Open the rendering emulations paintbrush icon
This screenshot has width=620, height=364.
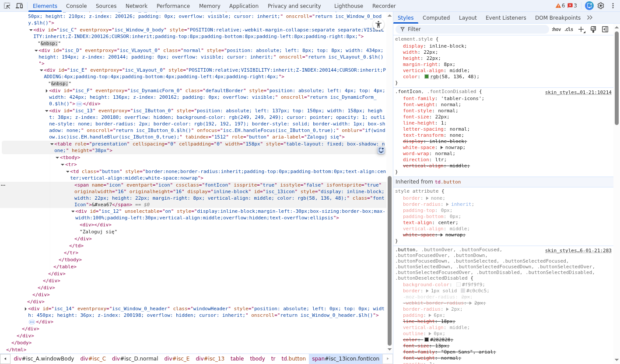click(x=593, y=29)
